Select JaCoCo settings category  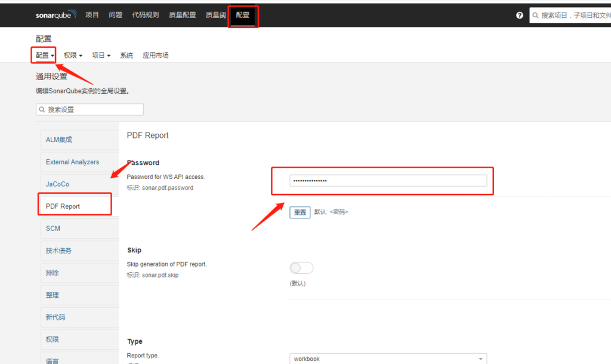tap(79, 184)
